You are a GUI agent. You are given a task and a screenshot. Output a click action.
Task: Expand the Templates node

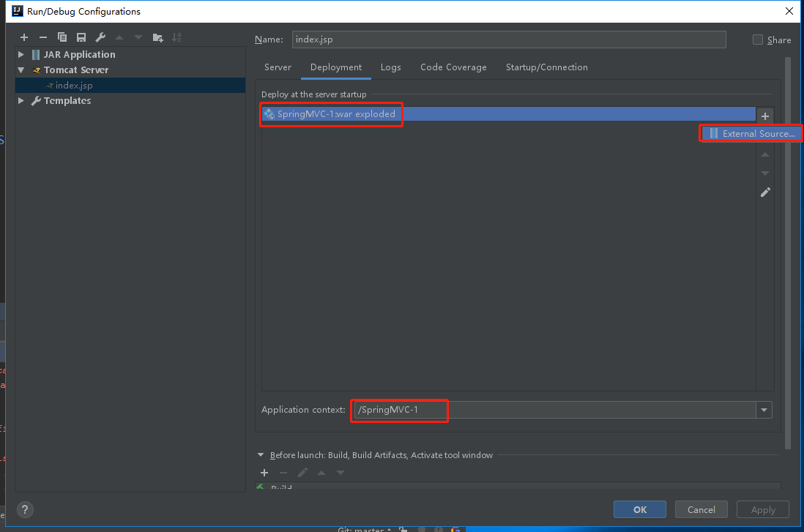(x=21, y=100)
